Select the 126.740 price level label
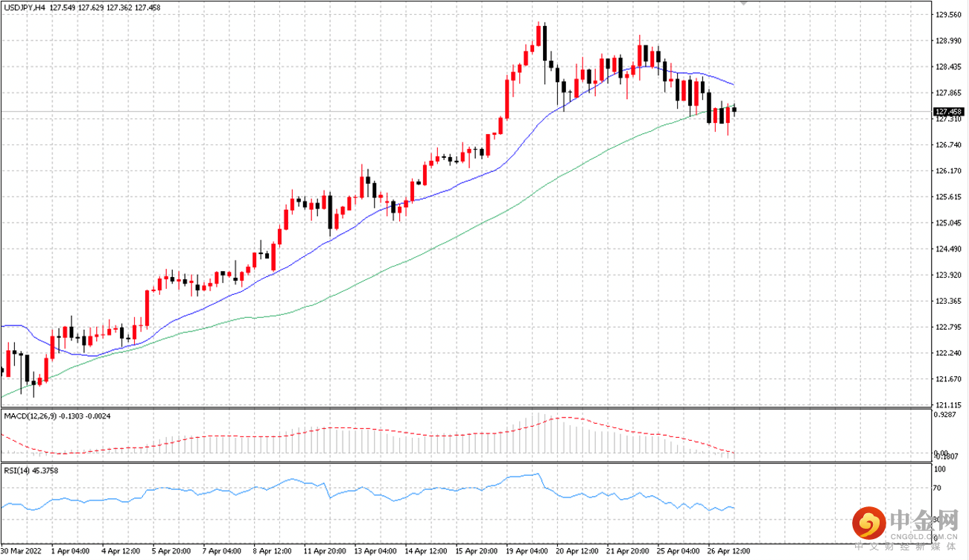The image size is (969, 560). point(947,144)
